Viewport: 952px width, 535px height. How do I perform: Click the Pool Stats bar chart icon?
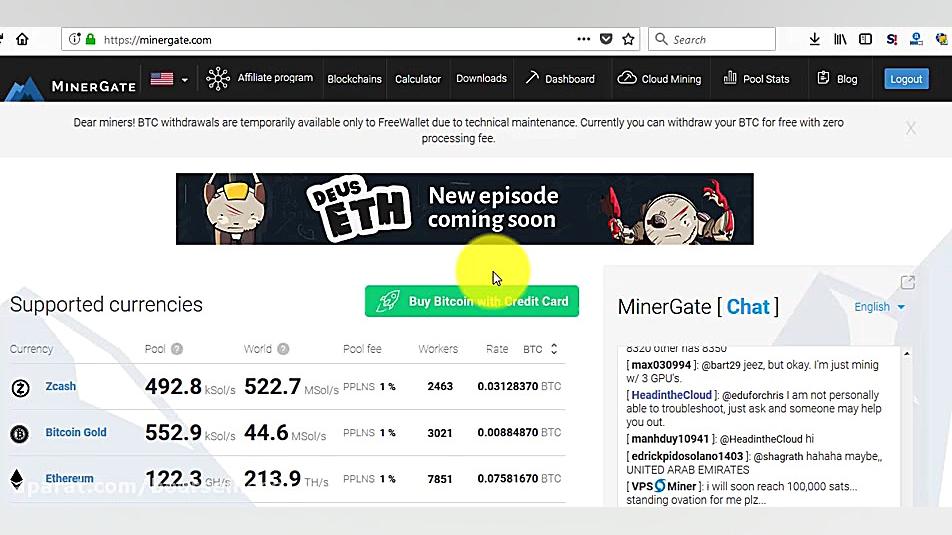tap(730, 78)
